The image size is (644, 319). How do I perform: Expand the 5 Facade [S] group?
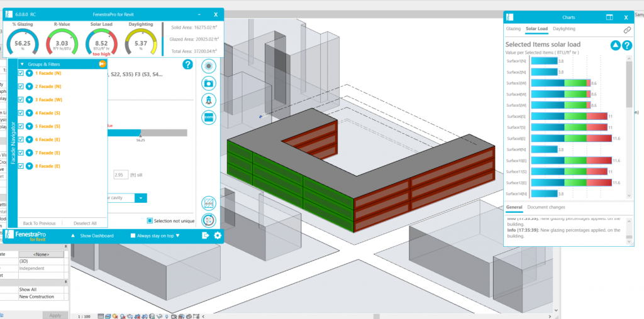click(x=29, y=126)
